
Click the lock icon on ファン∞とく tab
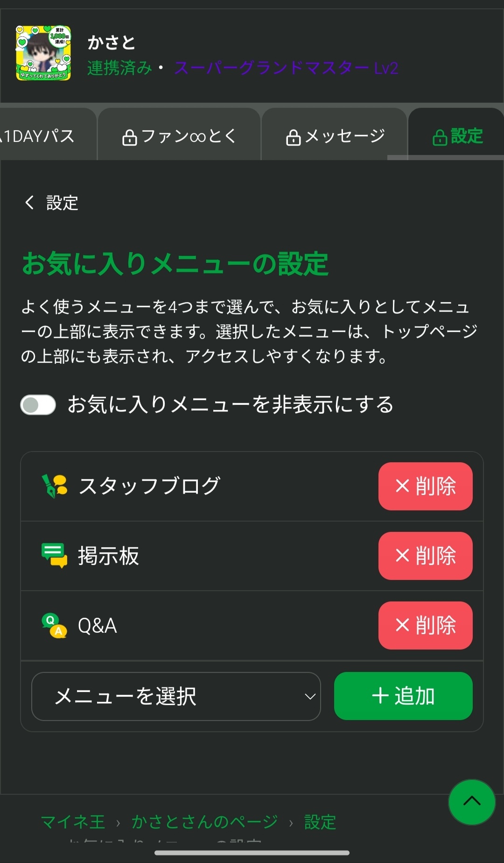point(129,137)
